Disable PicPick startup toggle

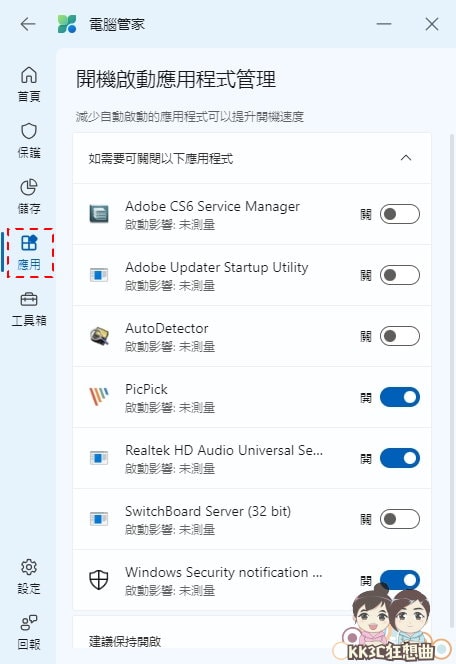click(x=400, y=397)
